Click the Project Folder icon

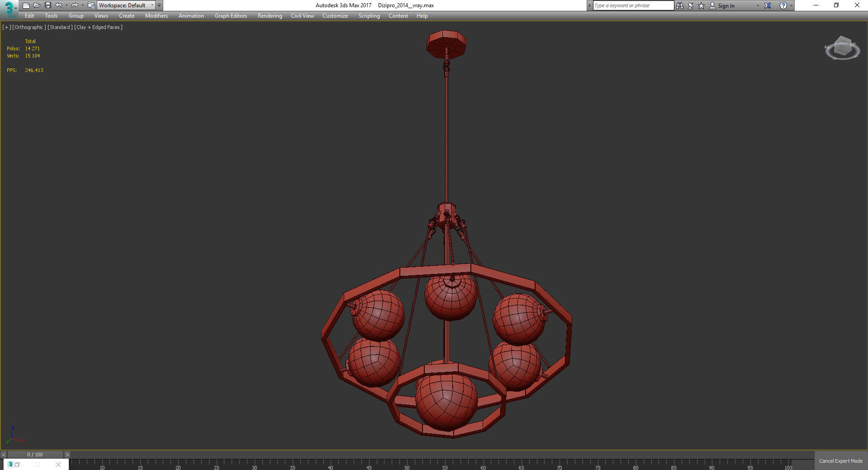[x=91, y=5]
